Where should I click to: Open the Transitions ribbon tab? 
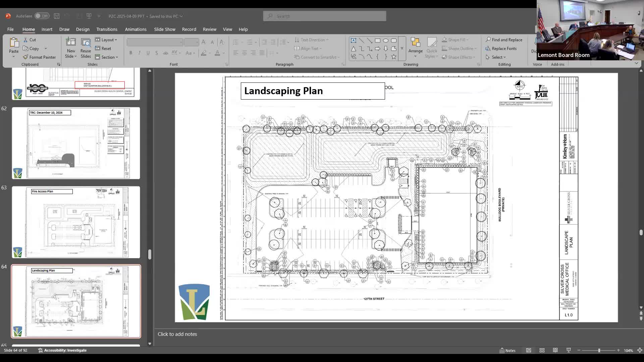pyautogui.click(x=107, y=29)
